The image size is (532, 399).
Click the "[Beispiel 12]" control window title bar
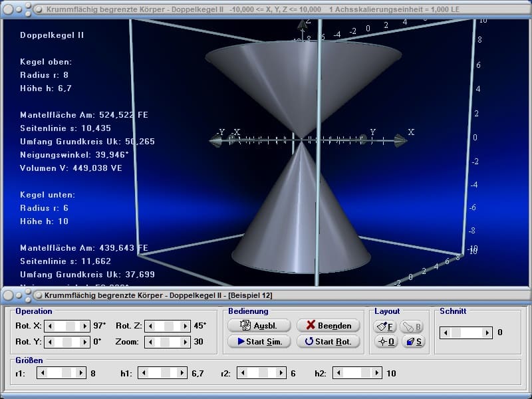tap(266, 295)
